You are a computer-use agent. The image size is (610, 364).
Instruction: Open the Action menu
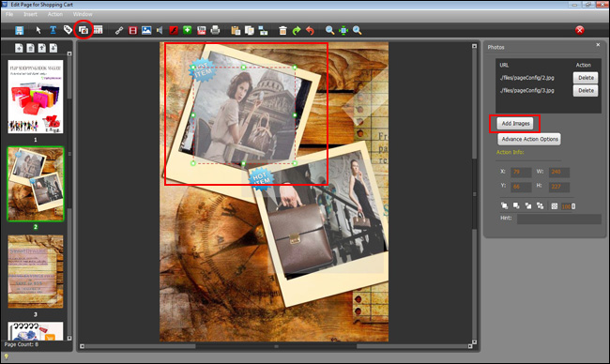click(x=54, y=14)
